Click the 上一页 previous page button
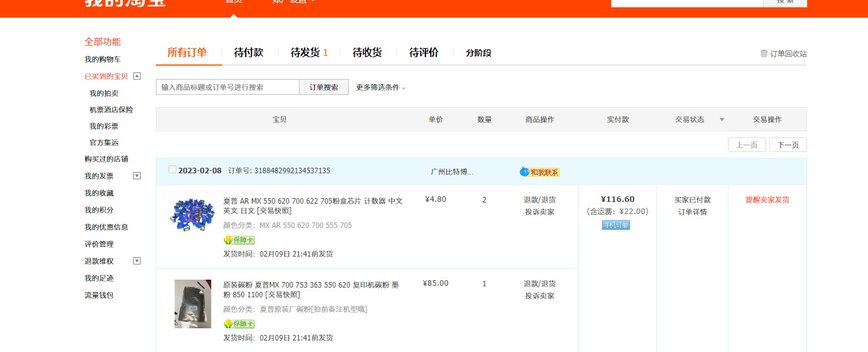This screenshot has width=868, height=352. (747, 145)
